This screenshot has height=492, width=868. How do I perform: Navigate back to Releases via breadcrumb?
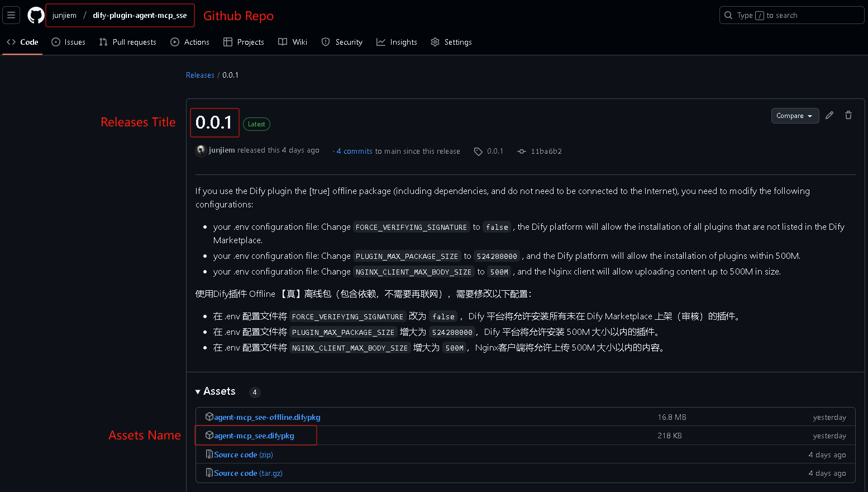coord(199,74)
